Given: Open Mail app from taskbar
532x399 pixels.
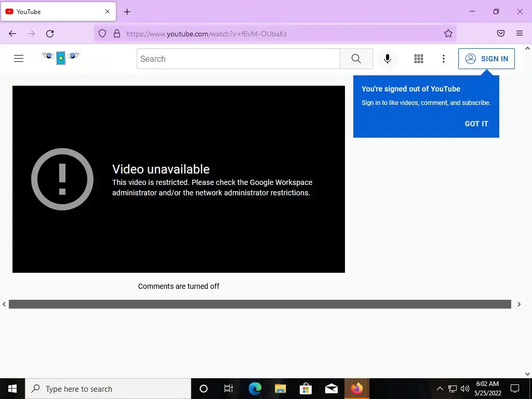Looking at the screenshot, I should 331,389.
